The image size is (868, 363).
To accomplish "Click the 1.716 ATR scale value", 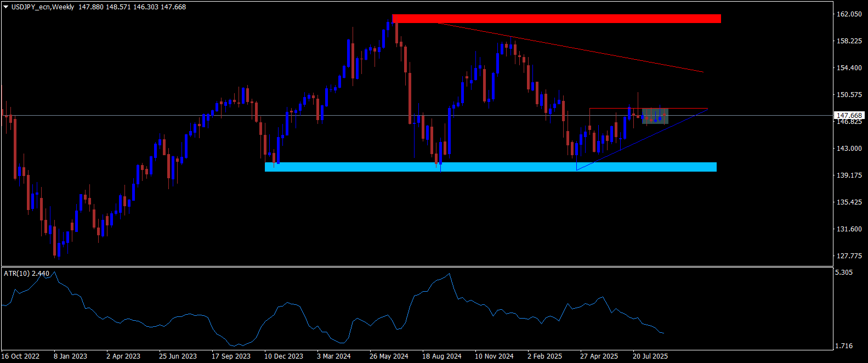I will [844, 346].
